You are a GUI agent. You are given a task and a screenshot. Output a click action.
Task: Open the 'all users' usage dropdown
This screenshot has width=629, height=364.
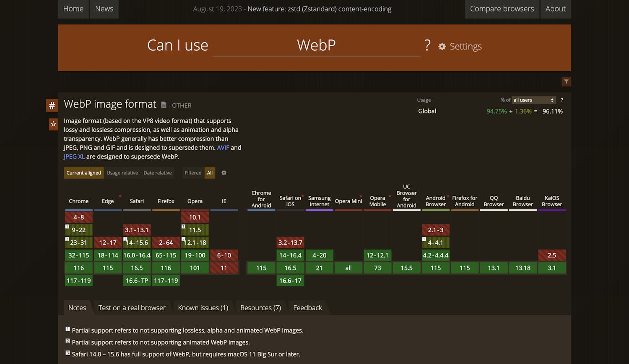[x=533, y=100]
